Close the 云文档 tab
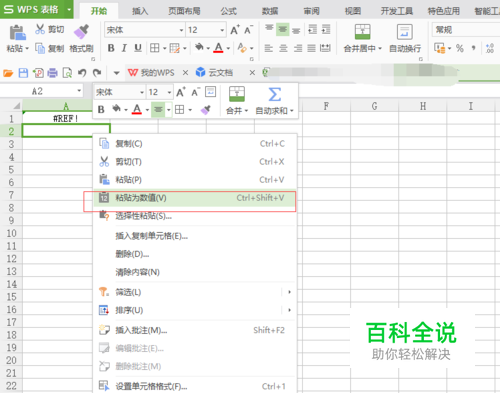This screenshot has width=500, height=393. 252,72
